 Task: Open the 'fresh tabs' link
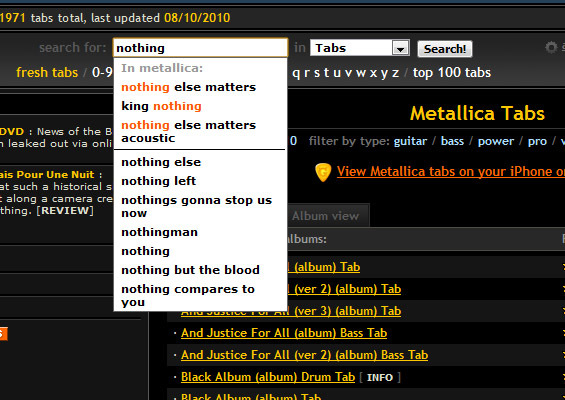click(47, 72)
